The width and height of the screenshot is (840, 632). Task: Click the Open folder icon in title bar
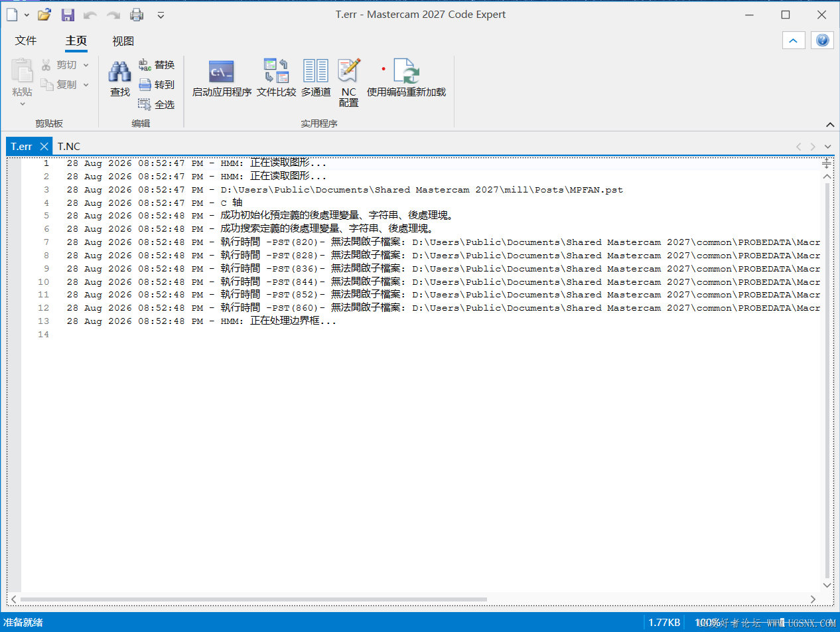[44, 15]
